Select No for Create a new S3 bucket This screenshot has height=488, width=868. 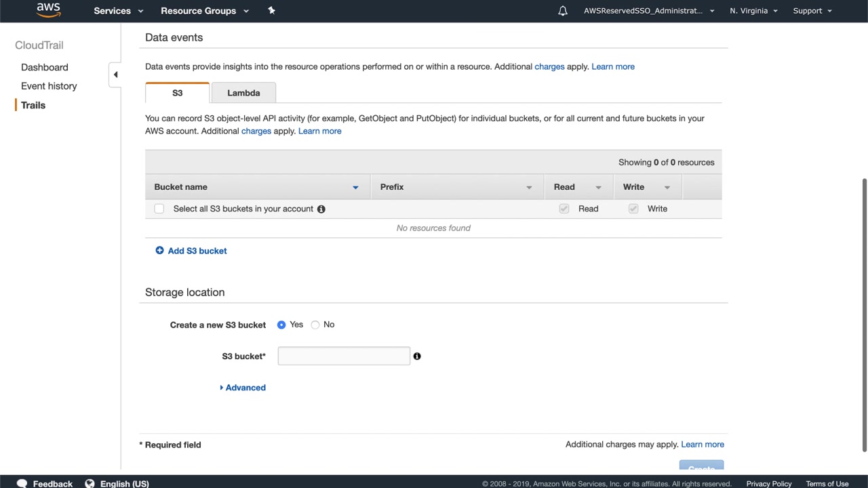tap(315, 325)
